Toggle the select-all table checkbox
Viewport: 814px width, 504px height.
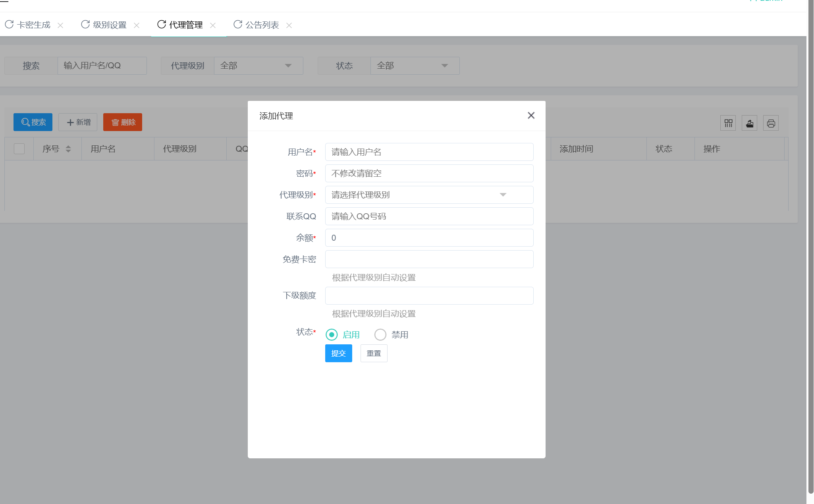coord(19,149)
